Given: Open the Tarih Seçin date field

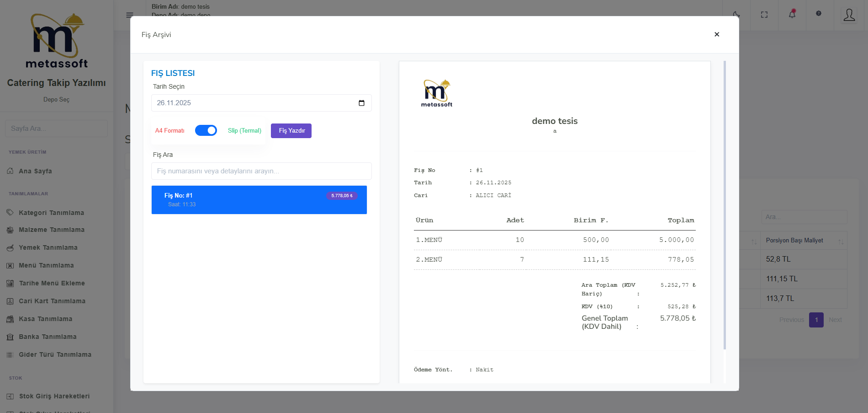Looking at the screenshot, I should click(256, 103).
